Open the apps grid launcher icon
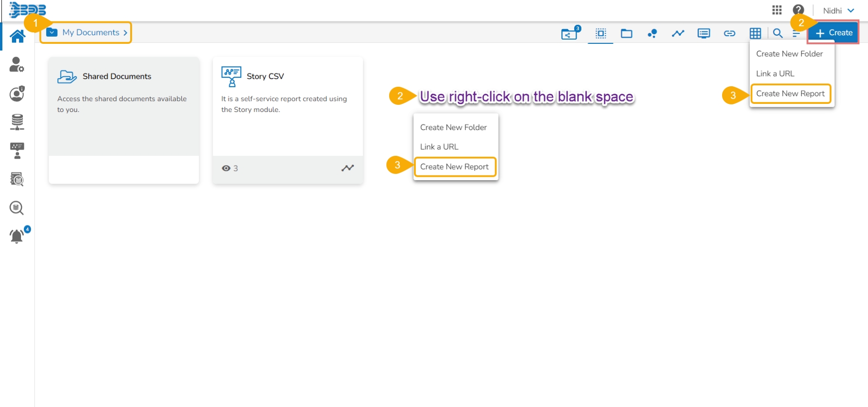This screenshot has height=407, width=868. (x=777, y=10)
